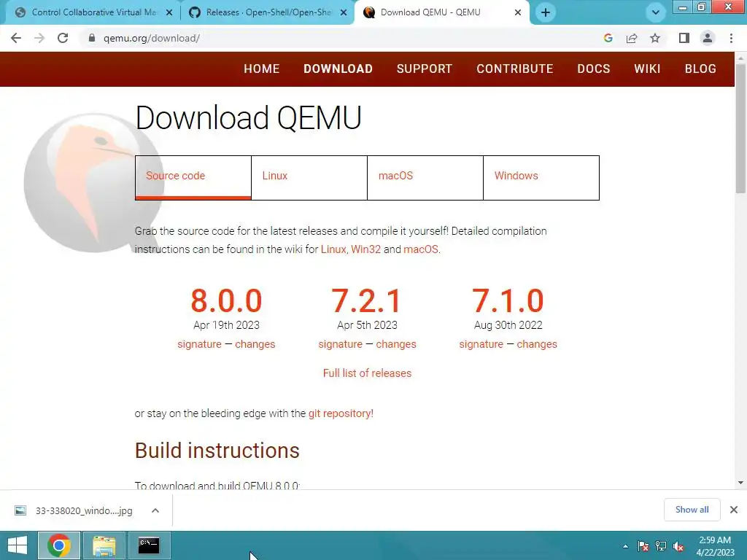The height and width of the screenshot is (560, 747).
Task: Download QEMU version 7.1.0
Action: pyautogui.click(x=508, y=300)
